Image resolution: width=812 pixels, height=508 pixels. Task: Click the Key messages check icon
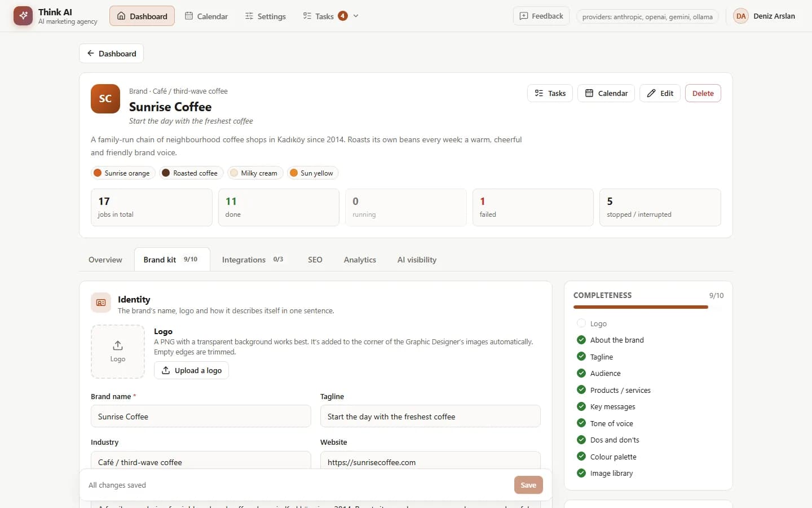[x=581, y=406]
